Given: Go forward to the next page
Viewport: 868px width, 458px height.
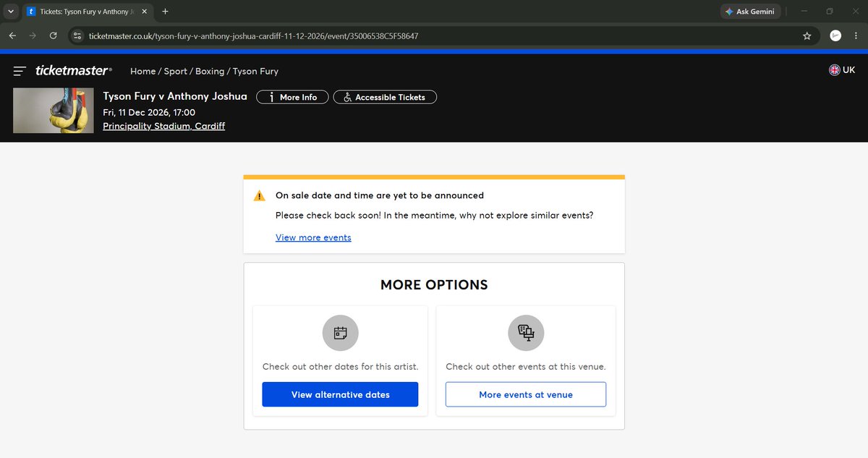Looking at the screenshot, I should (x=33, y=35).
